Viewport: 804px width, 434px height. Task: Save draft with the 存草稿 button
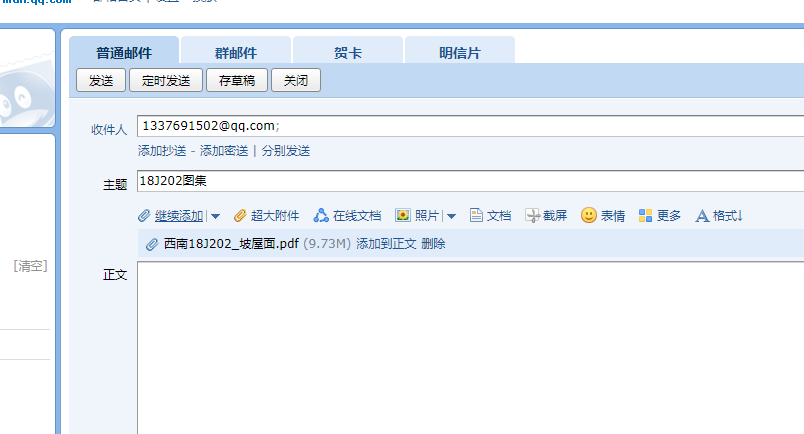pos(237,81)
